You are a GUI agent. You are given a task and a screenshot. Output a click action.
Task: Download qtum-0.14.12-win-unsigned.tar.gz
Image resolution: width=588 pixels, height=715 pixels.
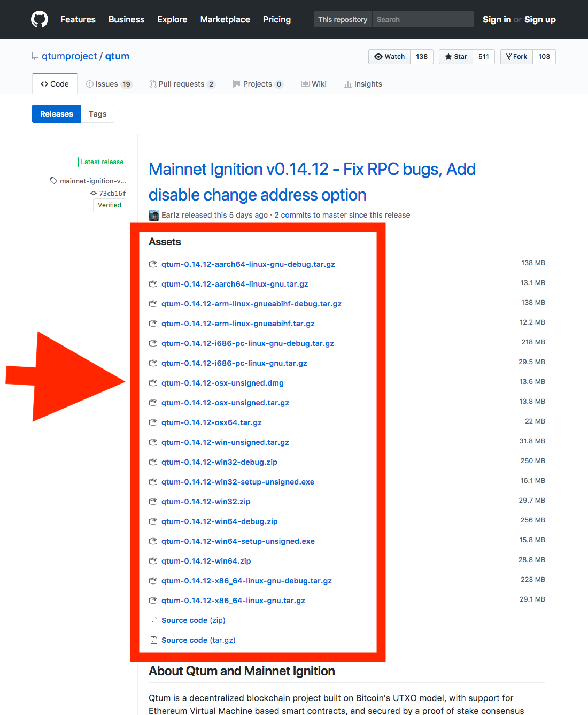tap(225, 442)
